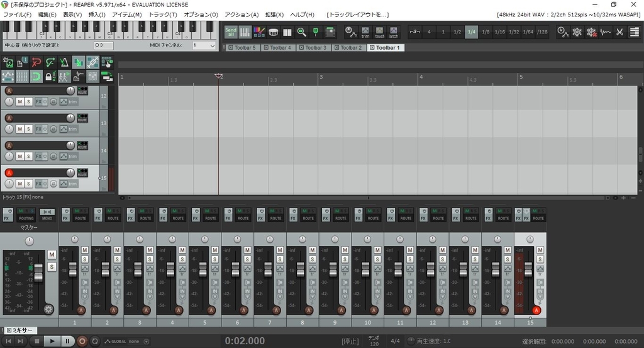
Task: Open the オプション(O) menu
Action: tap(201, 14)
